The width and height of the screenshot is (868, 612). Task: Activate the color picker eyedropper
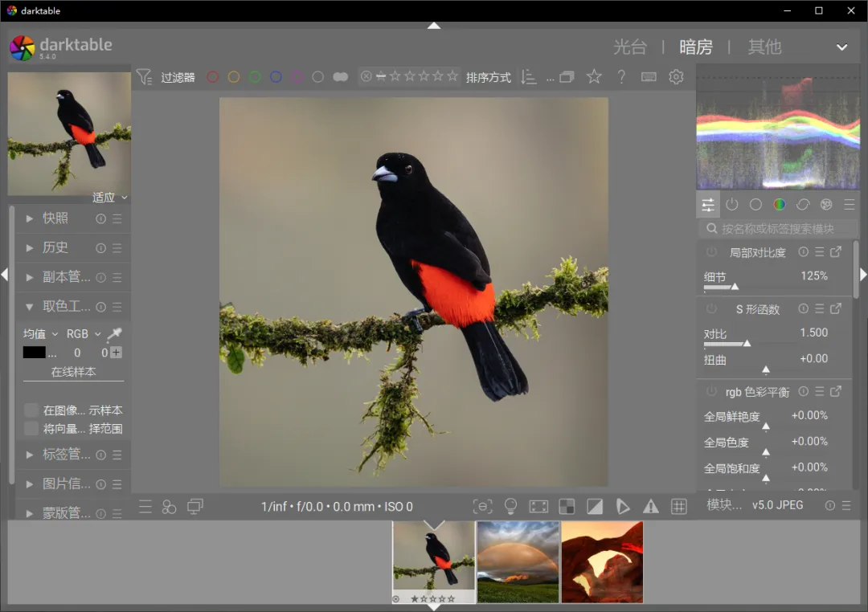115,333
